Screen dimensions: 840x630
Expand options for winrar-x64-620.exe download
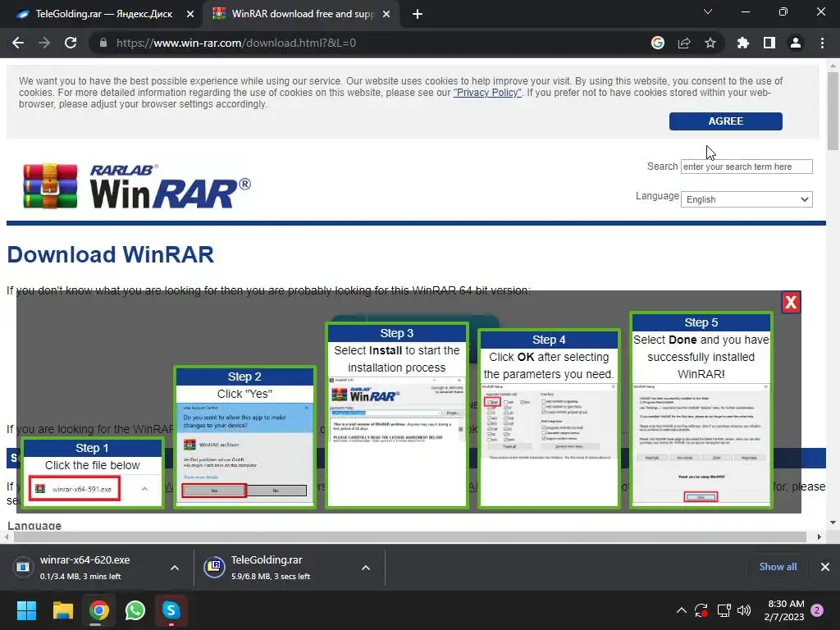pyautogui.click(x=175, y=568)
